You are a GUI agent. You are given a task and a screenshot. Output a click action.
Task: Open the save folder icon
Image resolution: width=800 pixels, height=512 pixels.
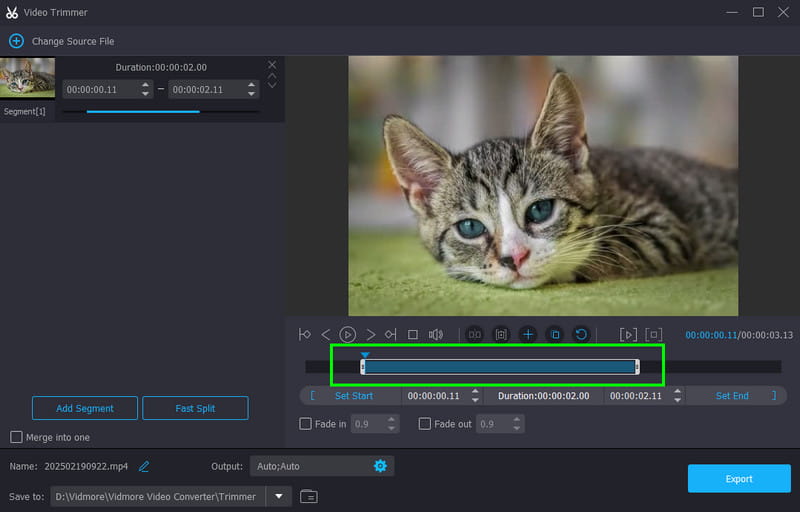(309, 496)
